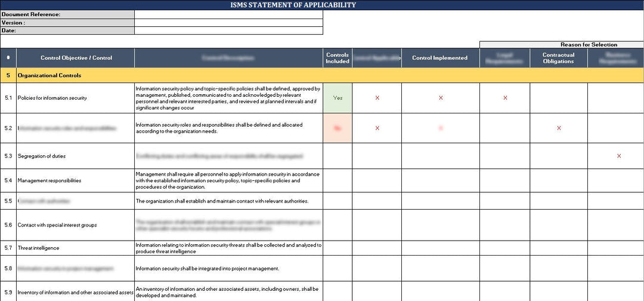Click the Control Applicable X for row 5.2
This screenshot has height=301, width=644.
click(x=377, y=128)
